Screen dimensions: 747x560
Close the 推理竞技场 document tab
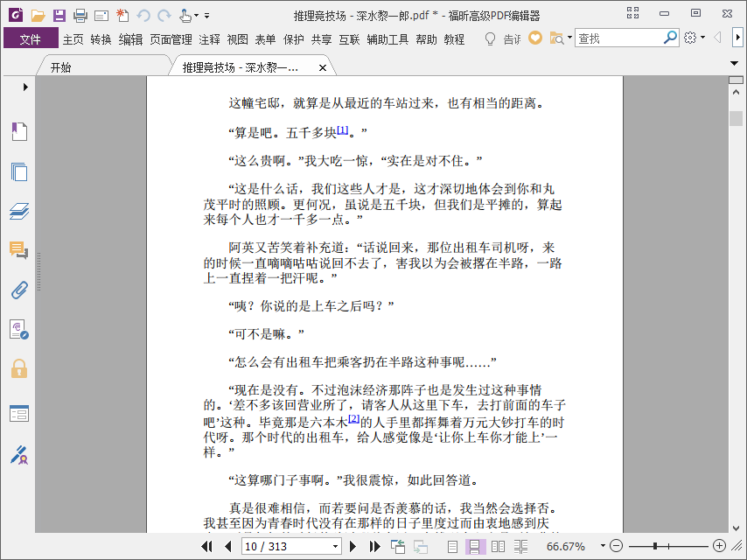(x=323, y=67)
